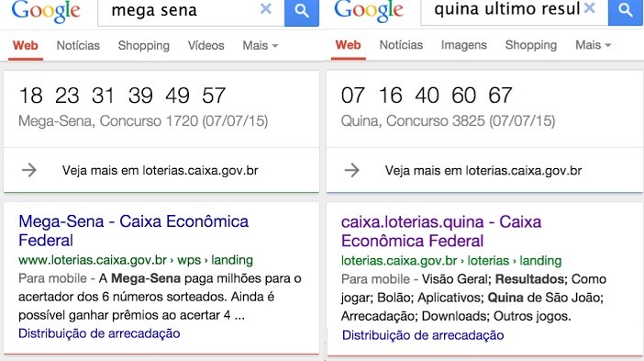Viewport: 644px width, 361px height.
Task: Expand the Mais dropdown in left panel
Action: tap(261, 46)
